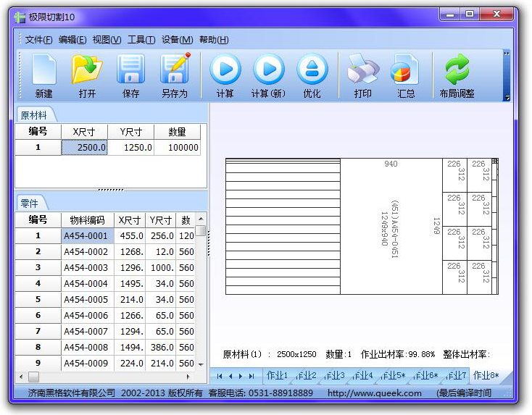Go to last job page arrow
Viewport: 532px width, 415px height.
pyautogui.click(x=252, y=376)
